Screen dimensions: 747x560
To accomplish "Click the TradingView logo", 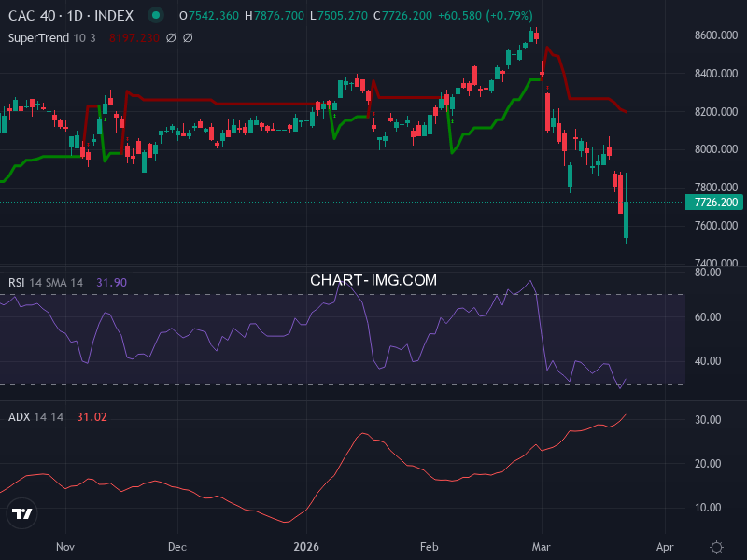I will pos(21,513).
